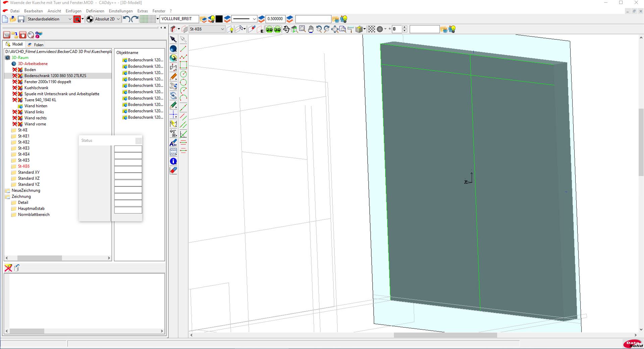Screen dimensions: 644x349
Task: Select the eraser tool
Action: [173, 170]
